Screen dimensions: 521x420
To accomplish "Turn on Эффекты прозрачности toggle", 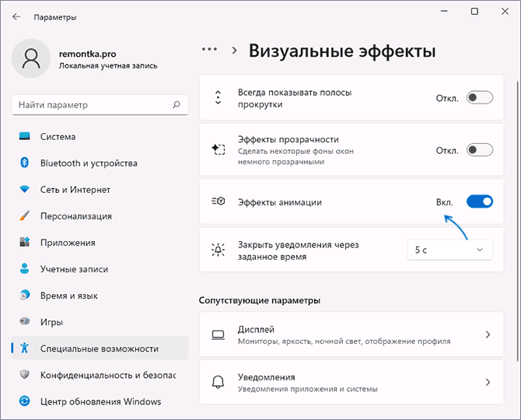I will [x=480, y=150].
